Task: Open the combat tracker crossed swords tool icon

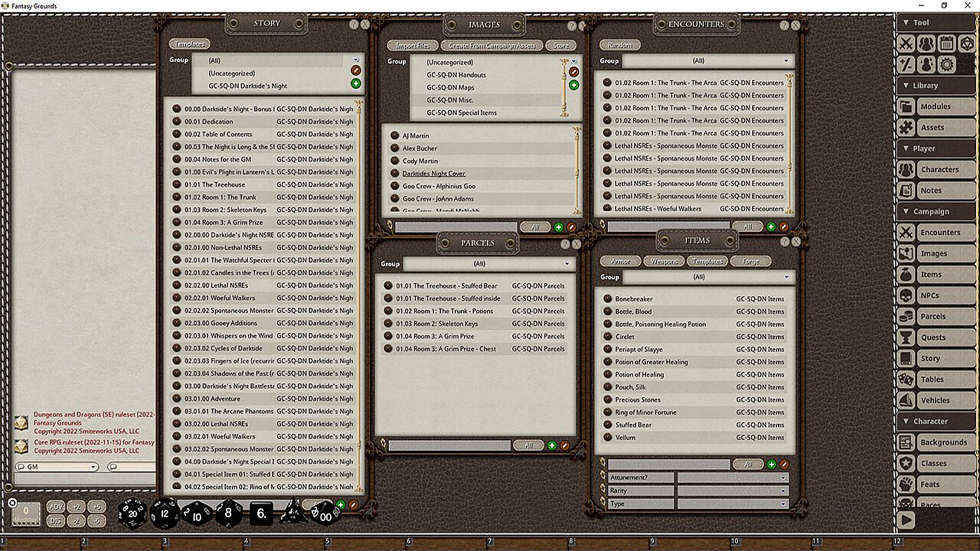Action: (906, 44)
